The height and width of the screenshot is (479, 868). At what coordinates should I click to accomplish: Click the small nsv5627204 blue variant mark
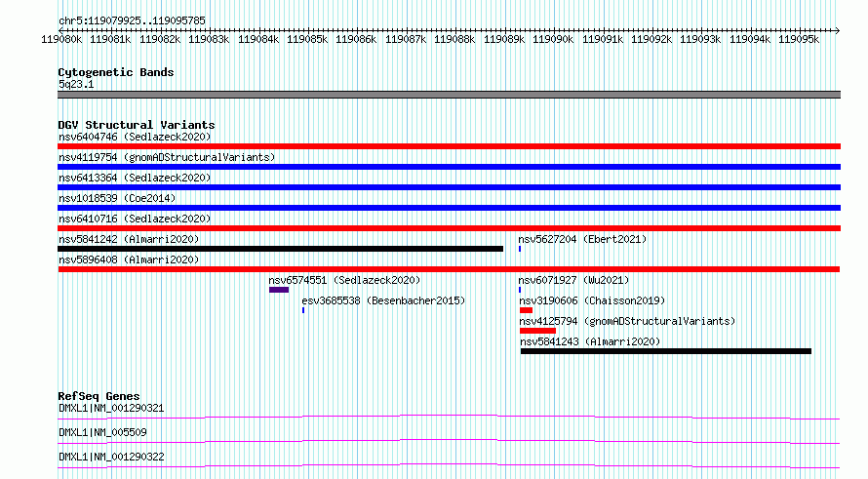[520, 249]
